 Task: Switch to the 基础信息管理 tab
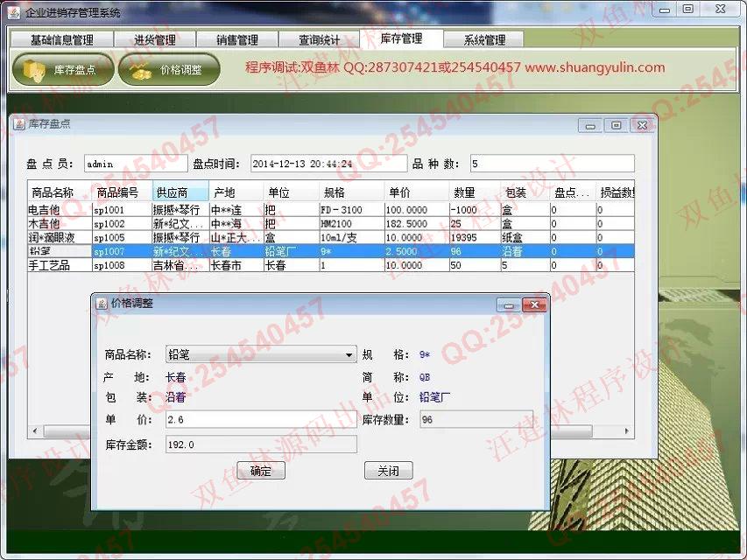[x=62, y=39]
